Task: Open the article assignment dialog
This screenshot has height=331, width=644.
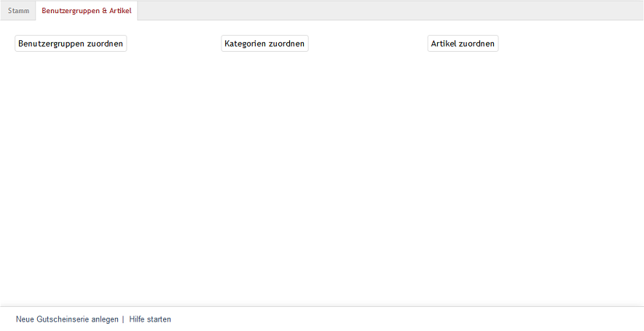Action: coord(463,44)
